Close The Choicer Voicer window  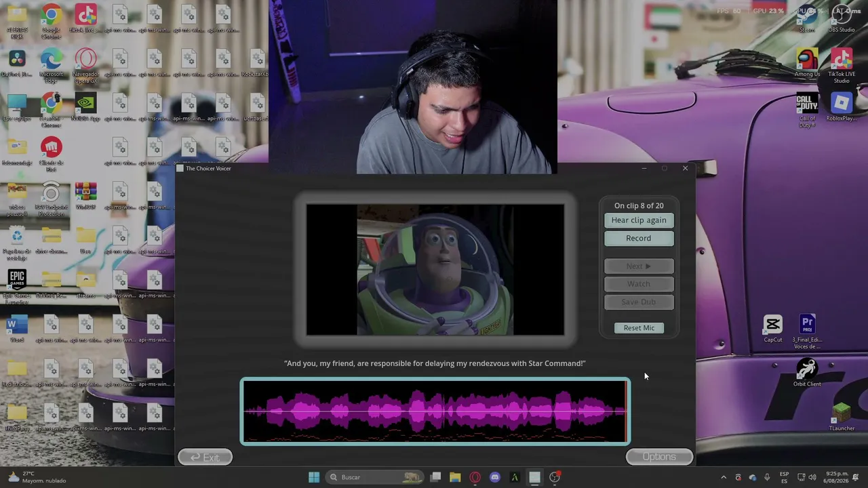point(685,168)
